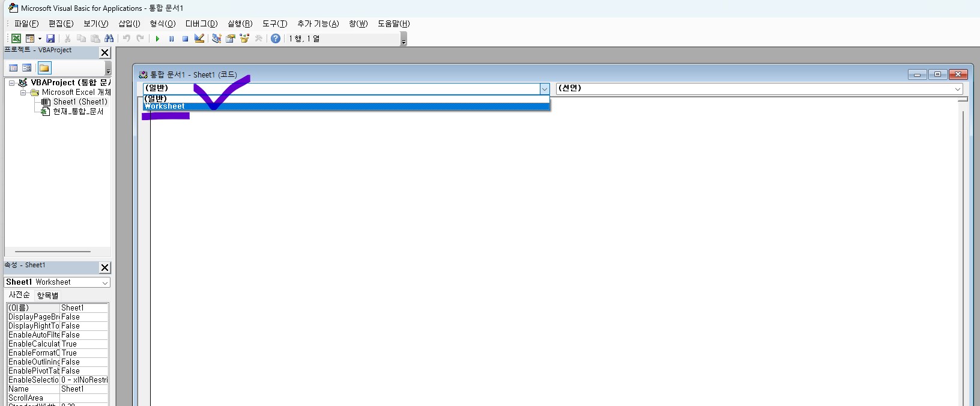Click the Copy icon in toolbar
This screenshot has width=980, height=406.
[x=81, y=38]
